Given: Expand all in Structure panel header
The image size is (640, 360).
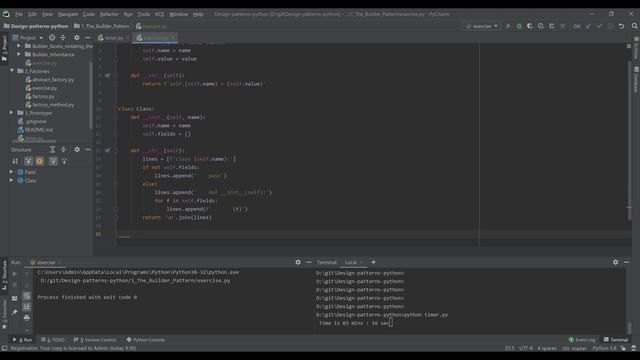Looking at the screenshot, I should click(x=52, y=150).
